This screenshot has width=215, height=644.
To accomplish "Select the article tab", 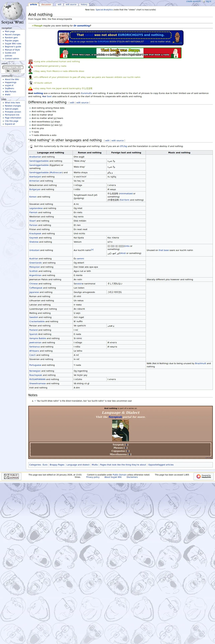I will point(33,5).
